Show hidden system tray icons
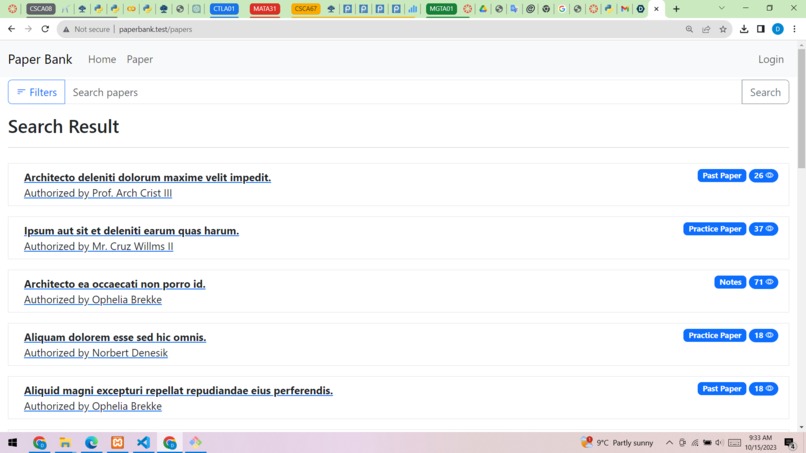 pyautogui.click(x=669, y=443)
